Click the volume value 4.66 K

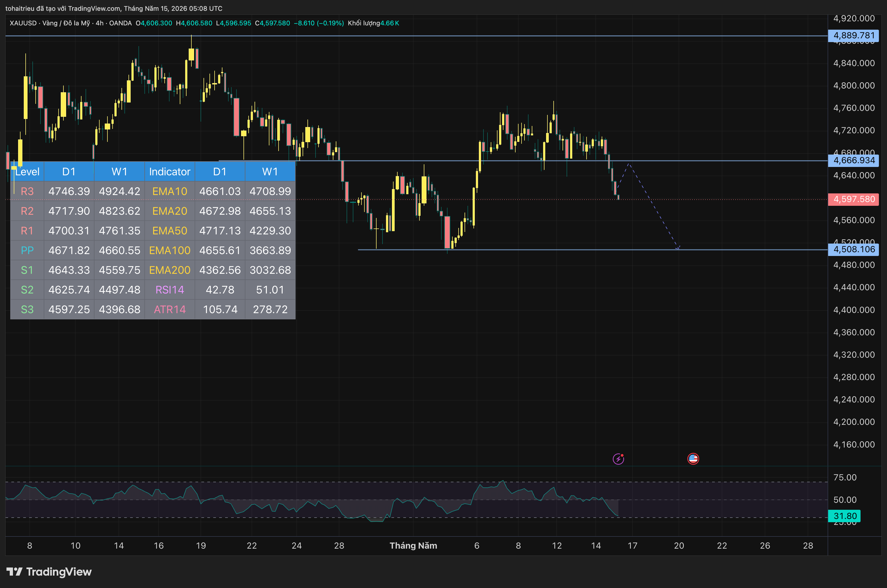pyautogui.click(x=390, y=23)
